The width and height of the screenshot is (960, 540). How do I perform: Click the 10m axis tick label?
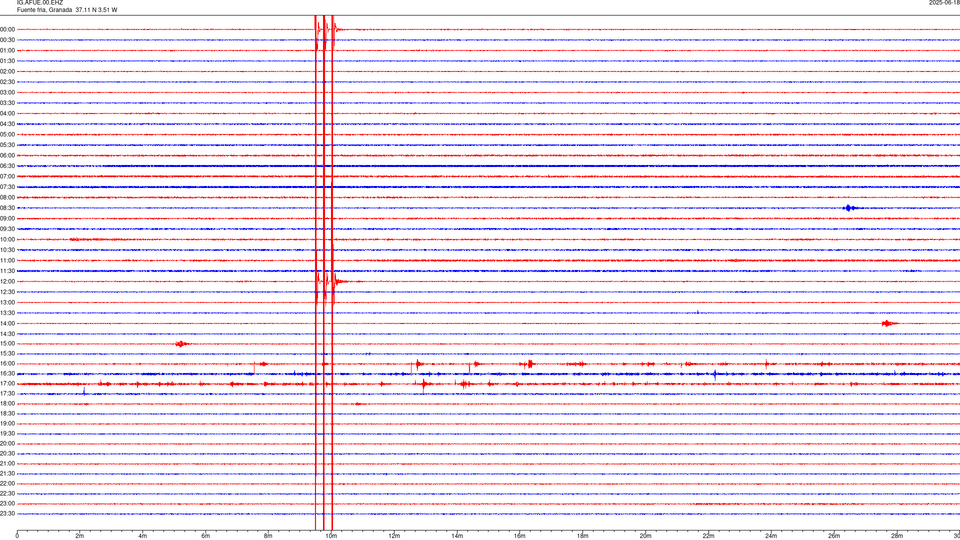pyautogui.click(x=331, y=536)
